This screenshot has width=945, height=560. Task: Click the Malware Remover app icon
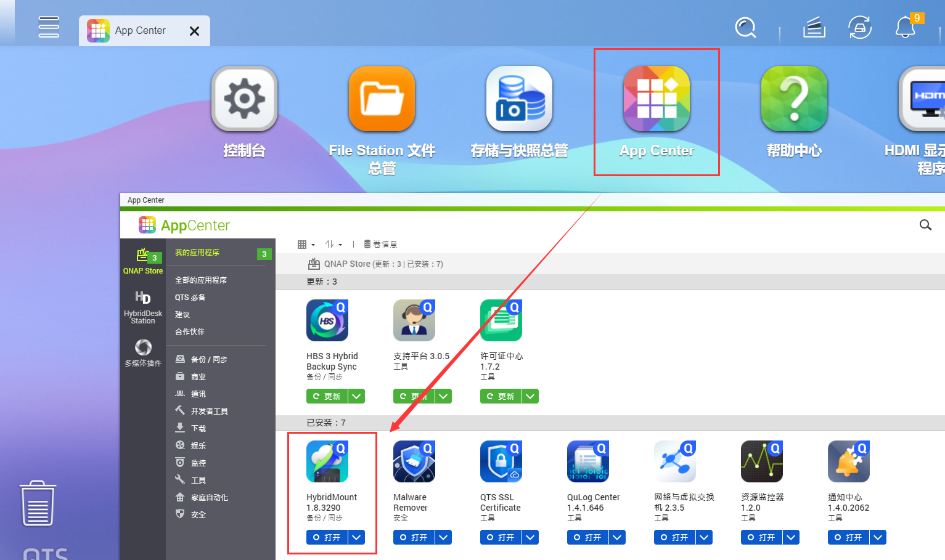click(414, 461)
